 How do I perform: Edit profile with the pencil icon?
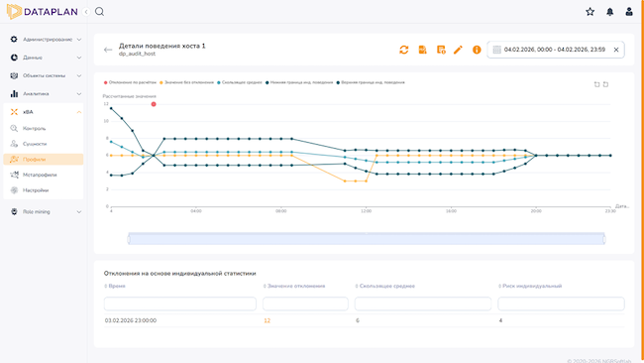[x=458, y=50]
